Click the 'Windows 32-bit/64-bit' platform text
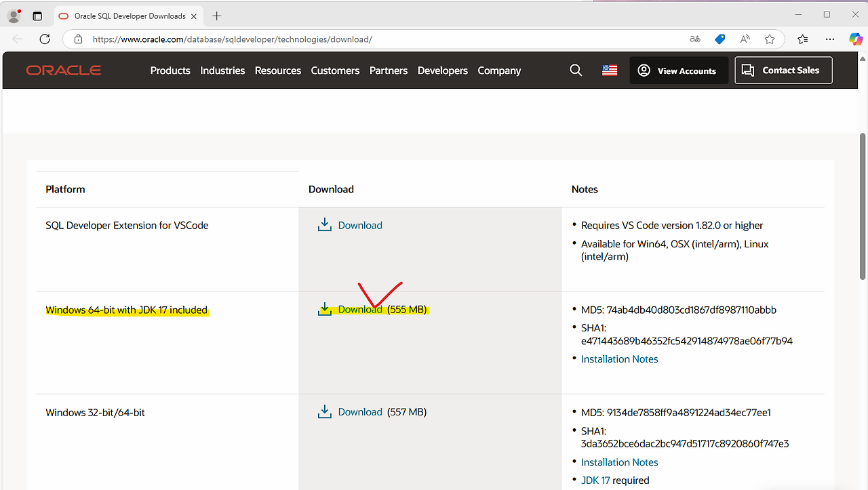 (x=95, y=412)
